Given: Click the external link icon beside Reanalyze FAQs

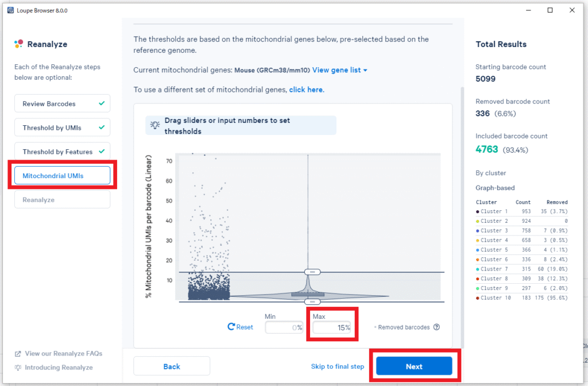Looking at the screenshot, I should click(18, 354).
